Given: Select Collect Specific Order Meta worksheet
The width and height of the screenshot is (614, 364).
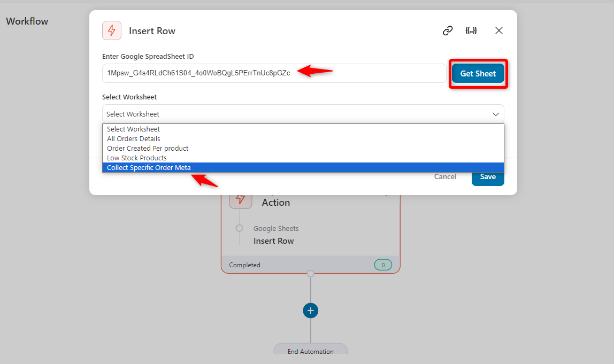Looking at the screenshot, I should pyautogui.click(x=303, y=167).
